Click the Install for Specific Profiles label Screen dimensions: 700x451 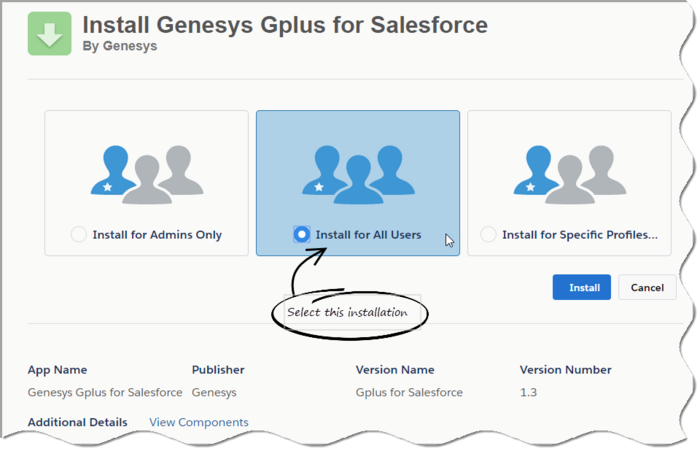pyautogui.click(x=580, y=235)
